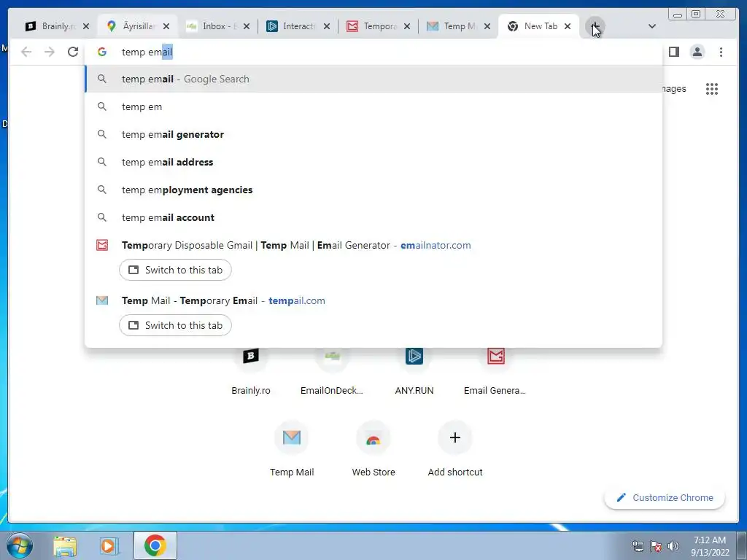Open Windows Explorer from the taskbar

pos(65,545)
